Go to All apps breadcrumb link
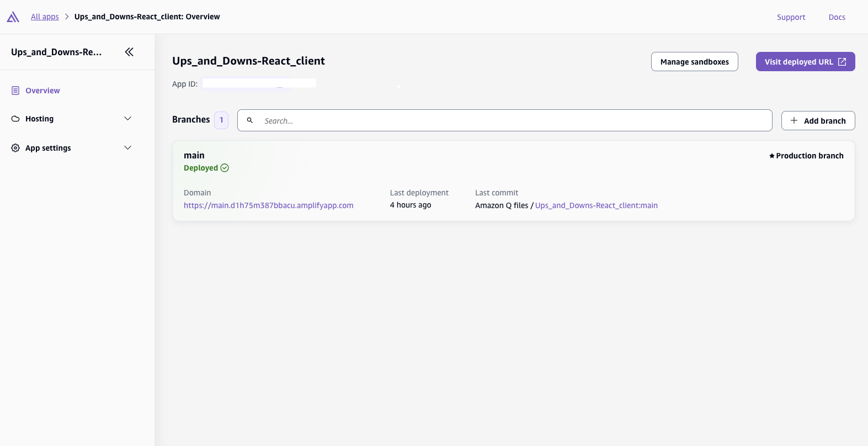 click(x=45, y=17)
